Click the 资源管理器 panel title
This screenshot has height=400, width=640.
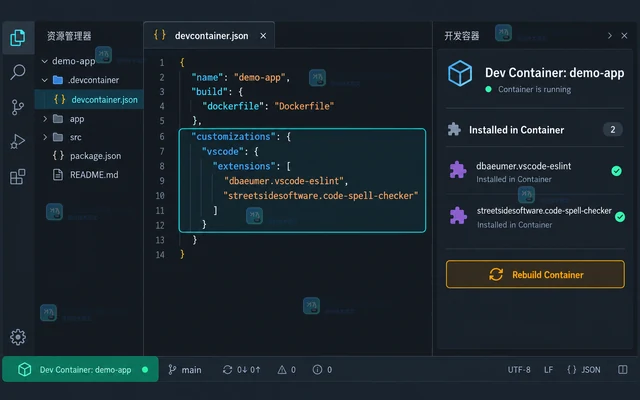69,36
